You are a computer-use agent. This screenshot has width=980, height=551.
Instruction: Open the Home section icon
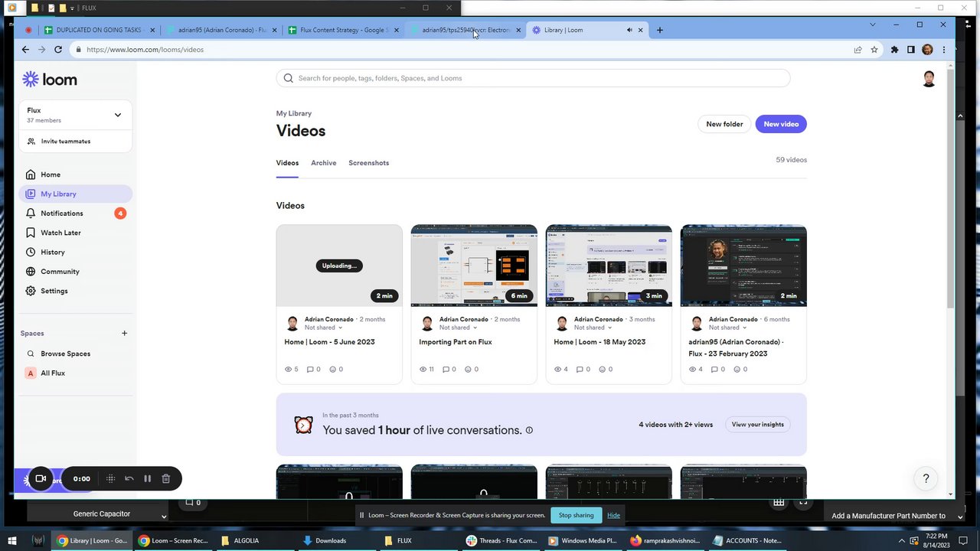coord(31,174)
